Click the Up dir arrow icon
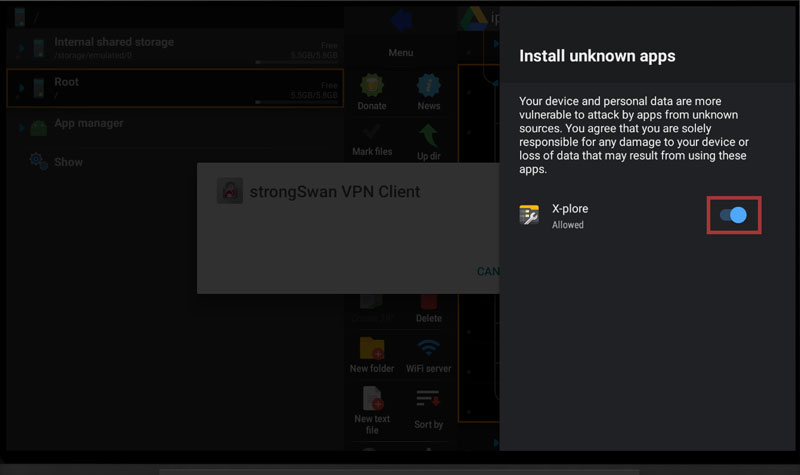Screen dimensions: 800x475 (x=429, y=132)
